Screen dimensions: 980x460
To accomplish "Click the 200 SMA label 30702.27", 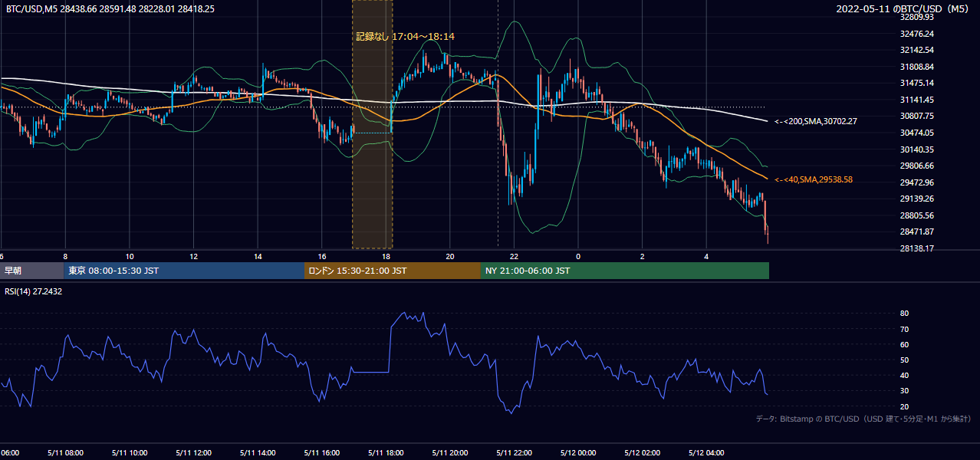I will coord(815,121).
